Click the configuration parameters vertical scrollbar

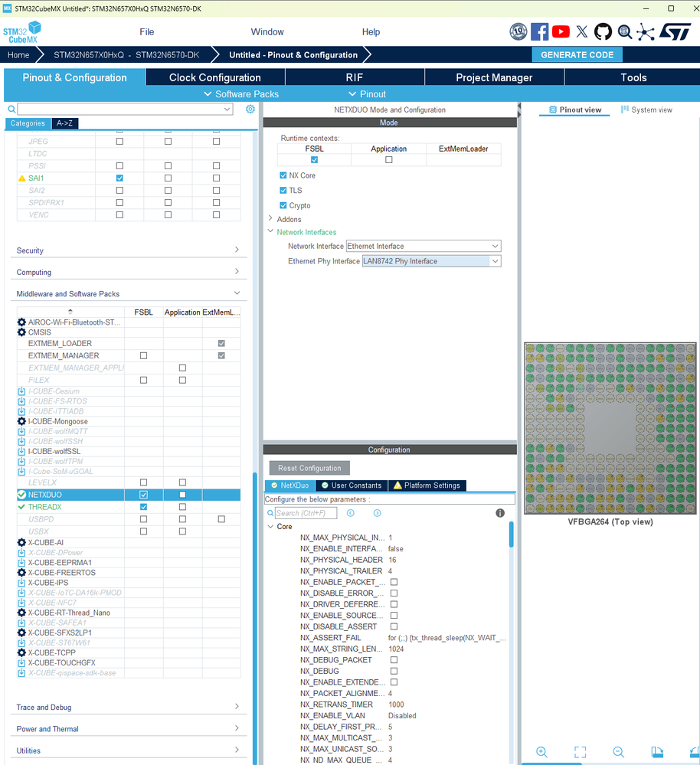[x=512, y=535]
